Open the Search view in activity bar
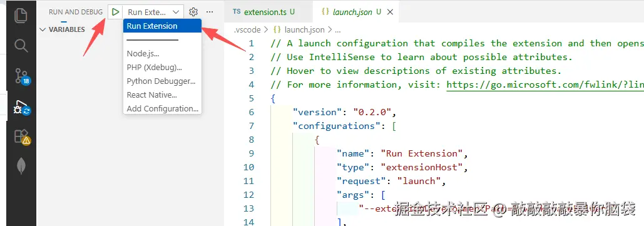Screen dimensions: 644x226 pos(21,45)
